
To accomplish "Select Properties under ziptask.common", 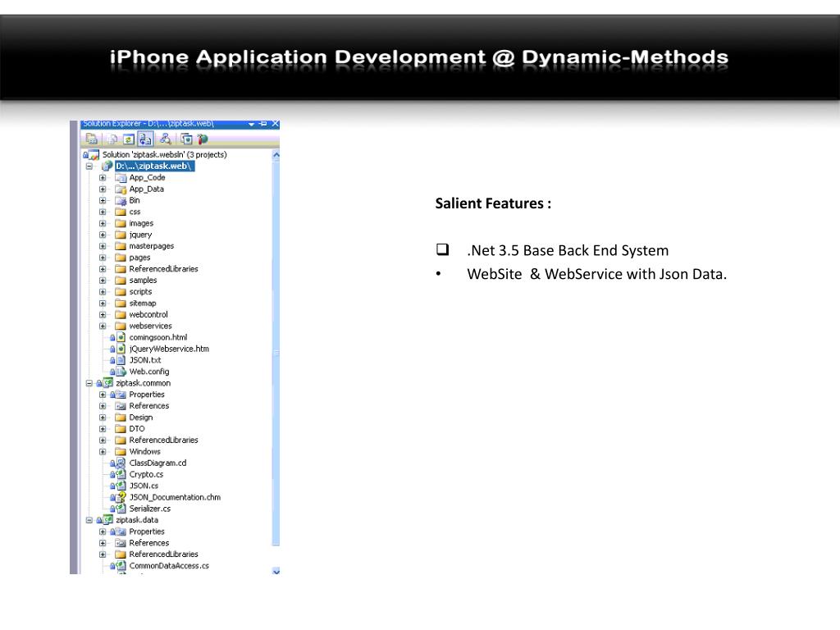I will pyautogui.click(x=147, y=395).
